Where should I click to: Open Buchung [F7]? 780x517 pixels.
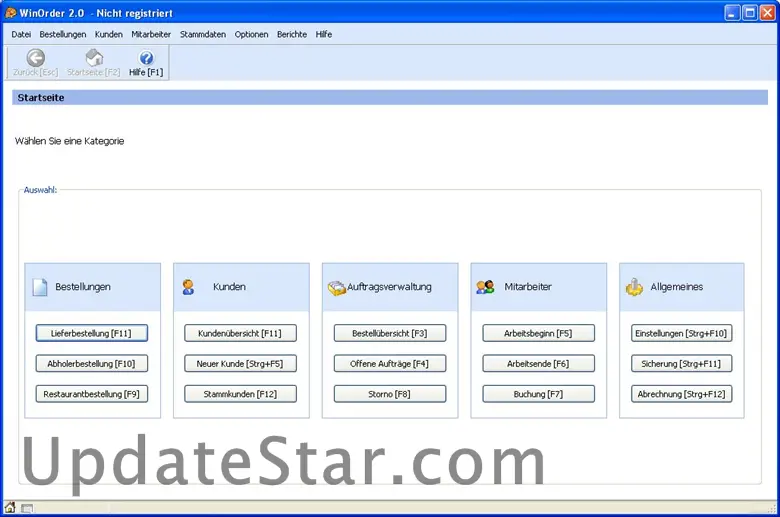tap(538, 394)
